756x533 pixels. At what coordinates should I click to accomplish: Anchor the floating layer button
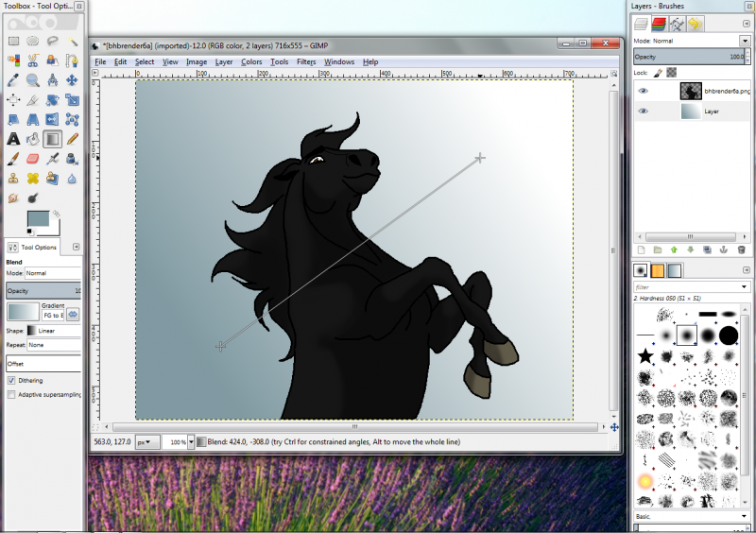pos(723,249)
